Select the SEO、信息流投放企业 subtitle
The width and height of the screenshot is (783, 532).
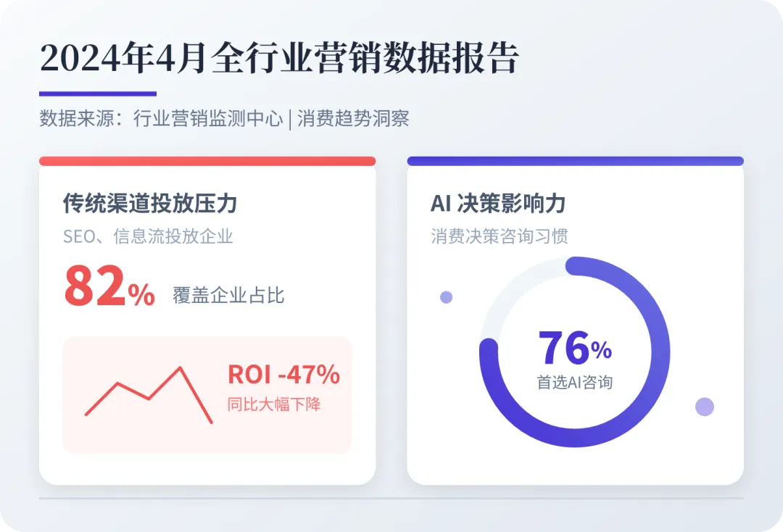[148, 236]
